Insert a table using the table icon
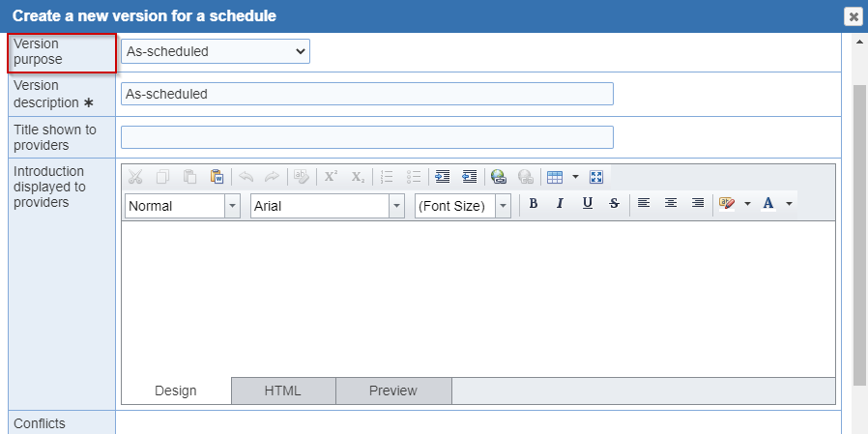Screen dimensions: 868x434 click(x=555, y=177)
